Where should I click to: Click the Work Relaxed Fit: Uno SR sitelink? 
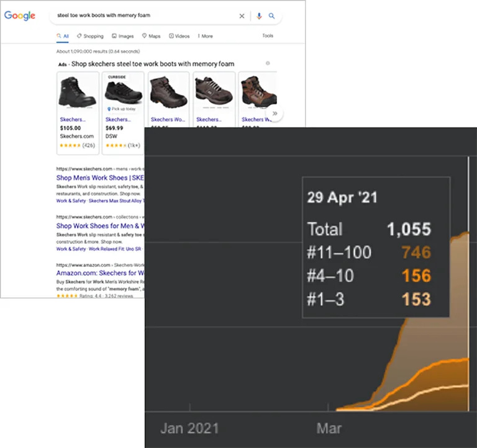[115, 249]
